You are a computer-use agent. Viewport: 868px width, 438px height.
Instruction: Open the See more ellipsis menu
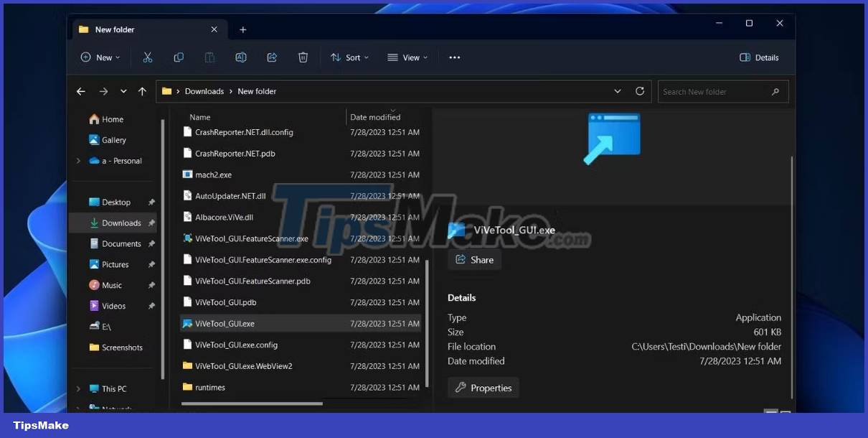point(454,57)
